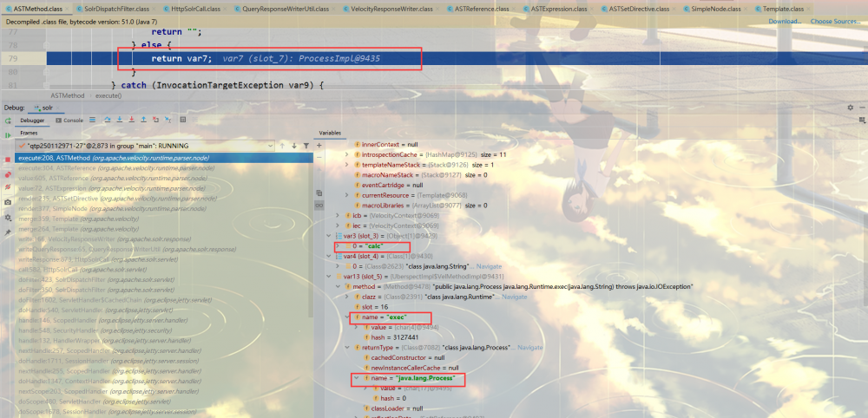Force step into red arrow
The image size is (868, 418).
(132, 120)
